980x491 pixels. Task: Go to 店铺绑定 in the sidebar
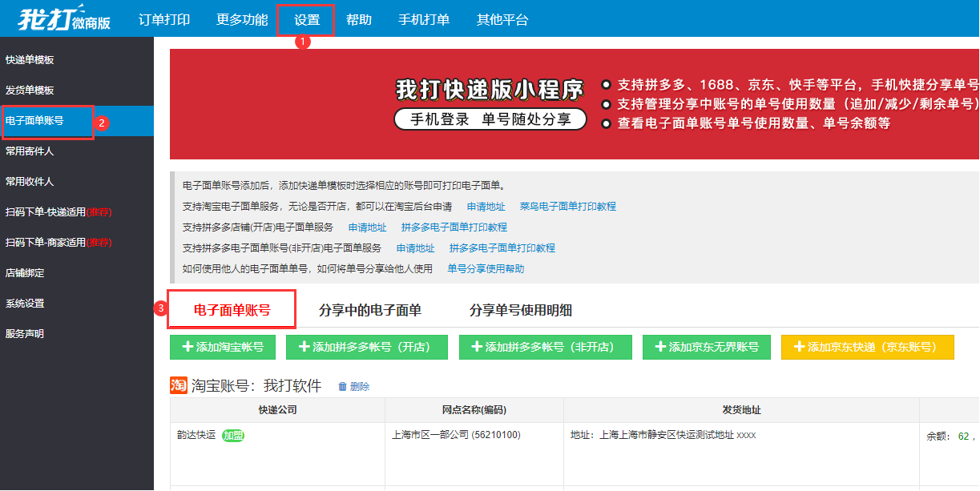pyautogui.click(x=77, y=273)
